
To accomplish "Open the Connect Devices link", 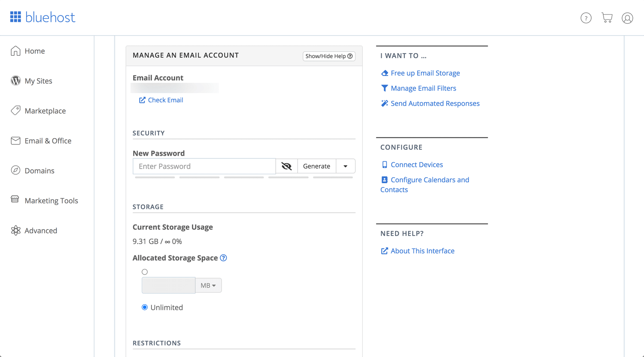I will tap(416, 164).
